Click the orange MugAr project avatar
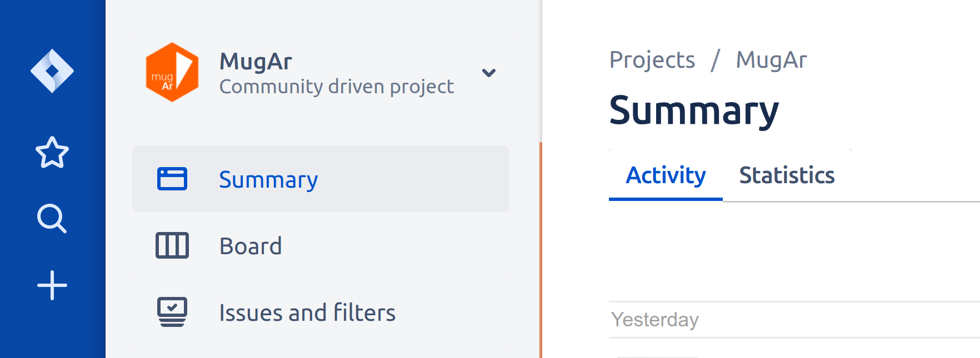Viewport: 980px width, 358px height. (172, 72)
